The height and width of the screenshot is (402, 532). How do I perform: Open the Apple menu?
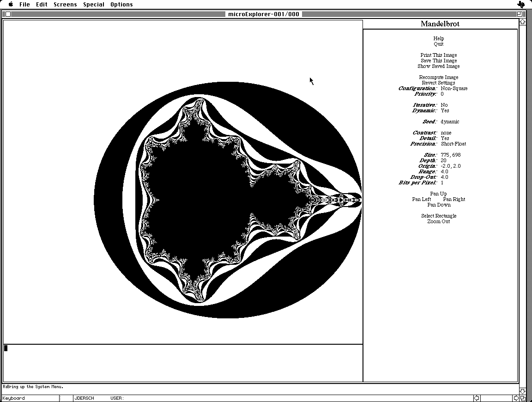[11, 4]
